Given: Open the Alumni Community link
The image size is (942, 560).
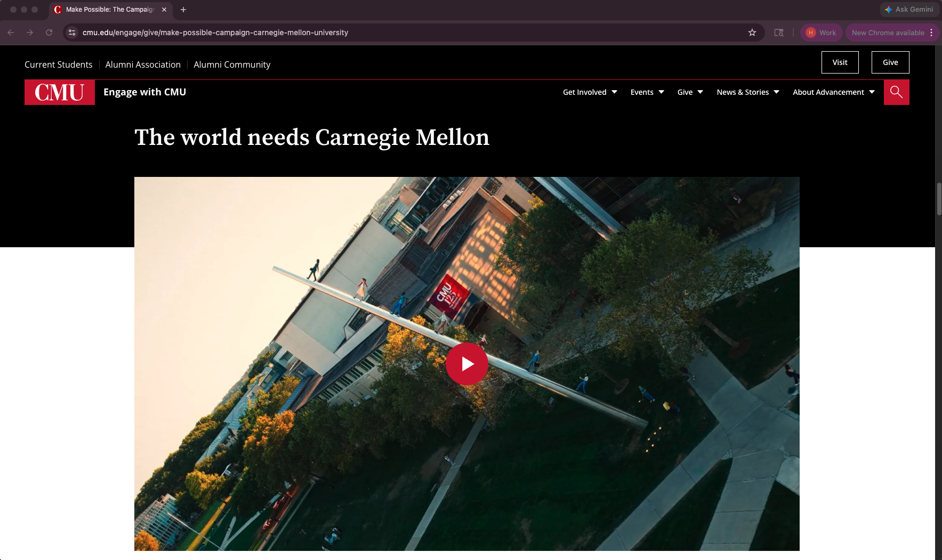Looking at the screenshot, I should click(x=232, y=64).
